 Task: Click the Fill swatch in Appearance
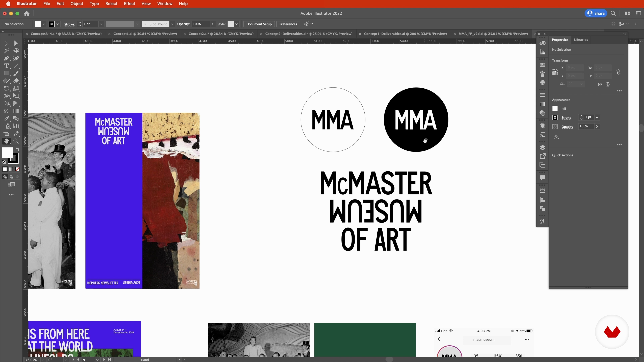(555, 108)
